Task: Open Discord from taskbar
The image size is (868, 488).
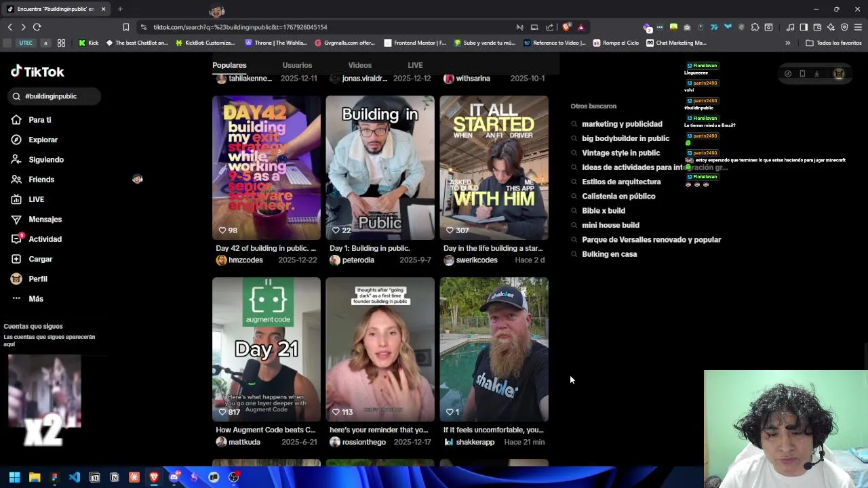Action: click(x=174, y=477)
